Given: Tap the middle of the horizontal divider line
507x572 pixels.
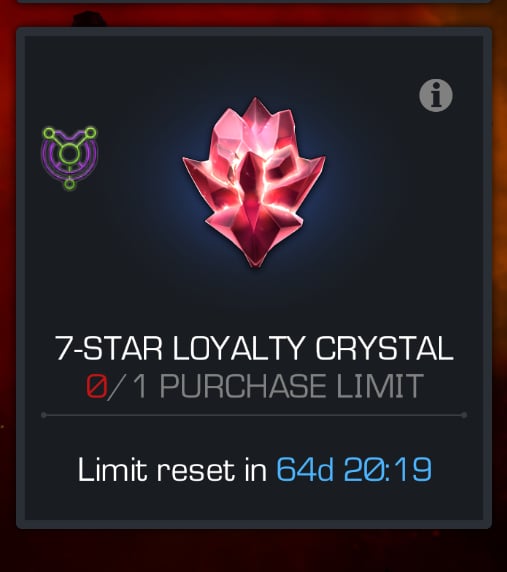Looking at the screenshot, I should coord(254,415).
